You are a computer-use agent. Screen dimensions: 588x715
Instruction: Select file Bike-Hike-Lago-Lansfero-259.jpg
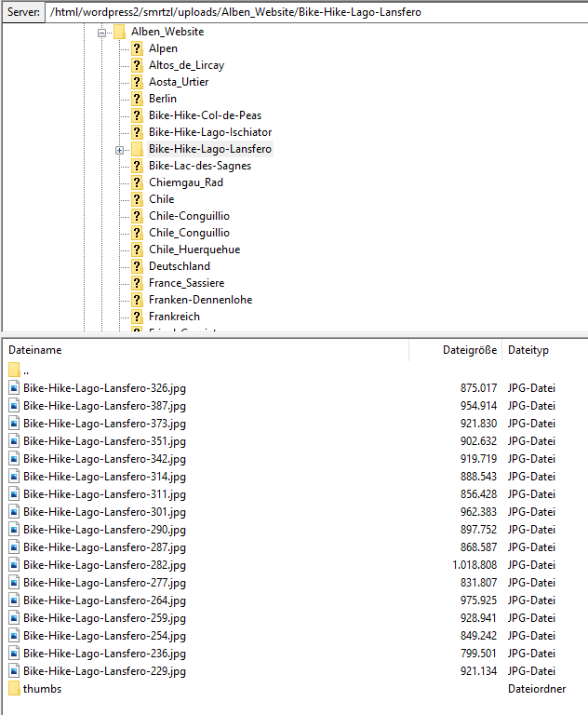104,618
